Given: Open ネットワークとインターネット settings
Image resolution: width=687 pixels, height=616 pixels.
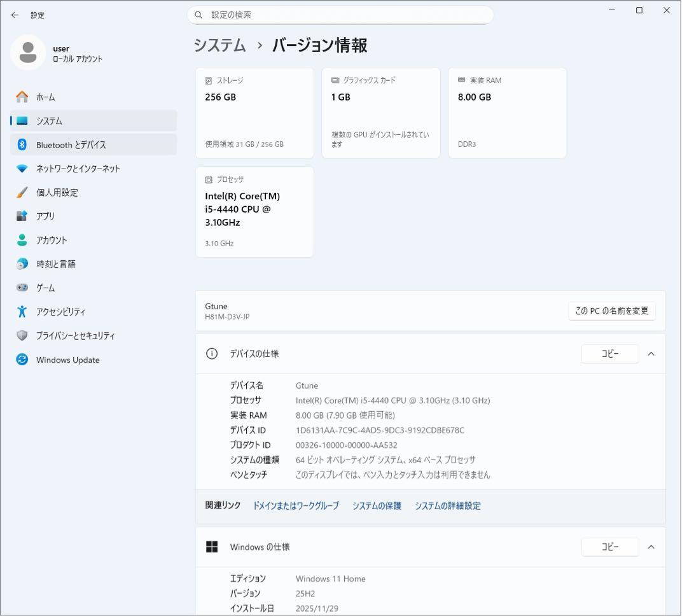Looking at the screenshot, I should (79, 168).
